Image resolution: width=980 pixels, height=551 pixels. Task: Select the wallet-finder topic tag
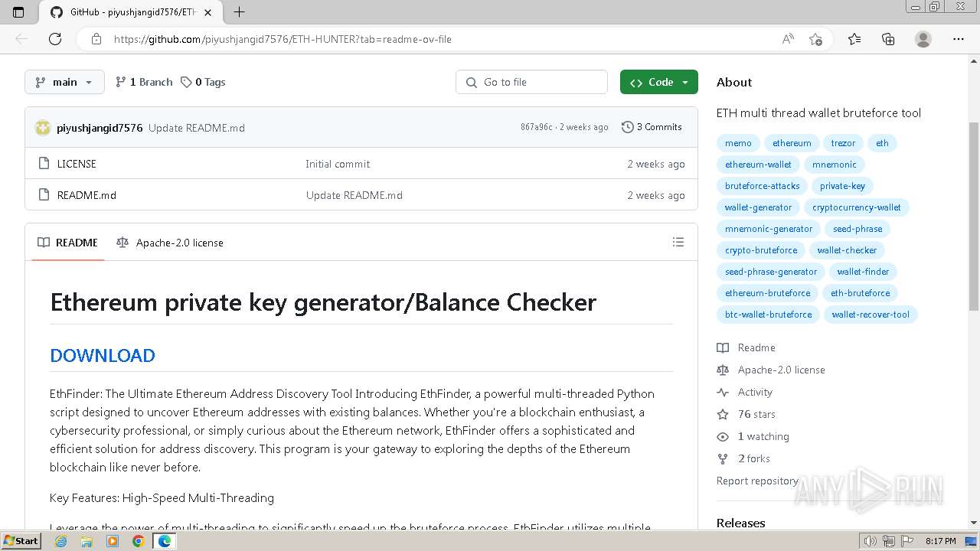pos(863,272)
